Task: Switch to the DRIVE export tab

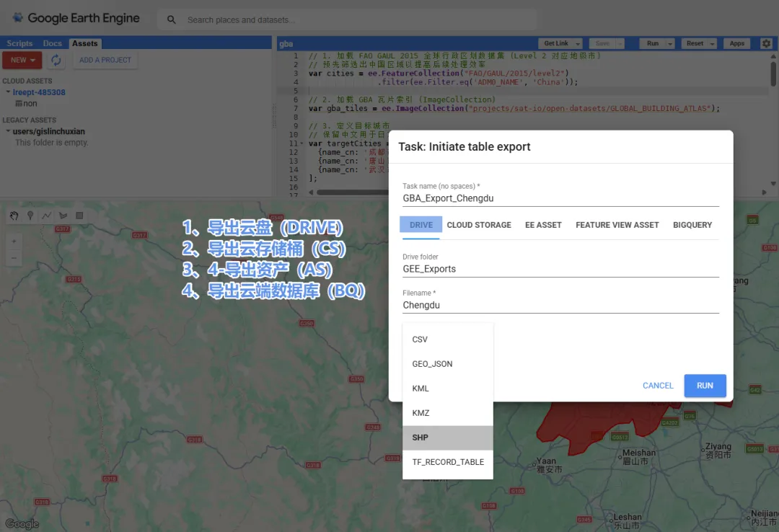Action: point(421,225)
